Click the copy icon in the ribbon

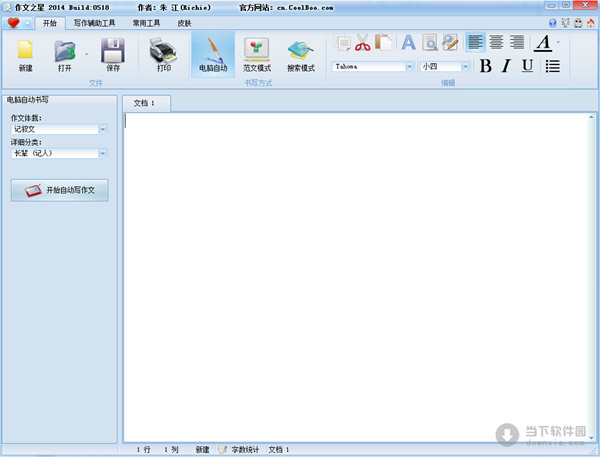click(343, 42)
